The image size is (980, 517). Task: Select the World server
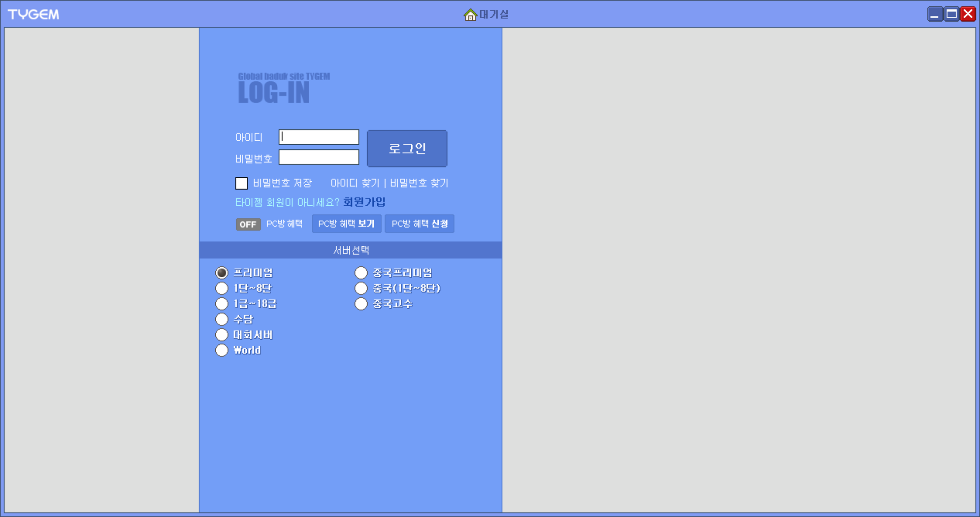coord(222,350)
